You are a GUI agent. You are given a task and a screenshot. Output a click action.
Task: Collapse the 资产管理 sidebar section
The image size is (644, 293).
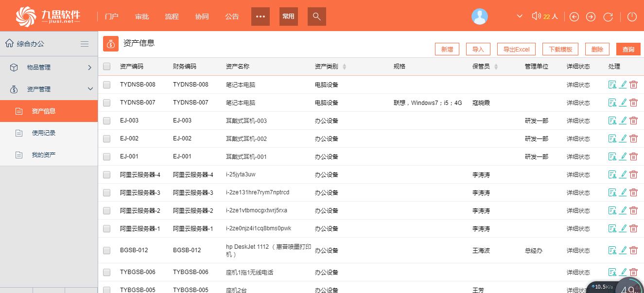[89, 89]
